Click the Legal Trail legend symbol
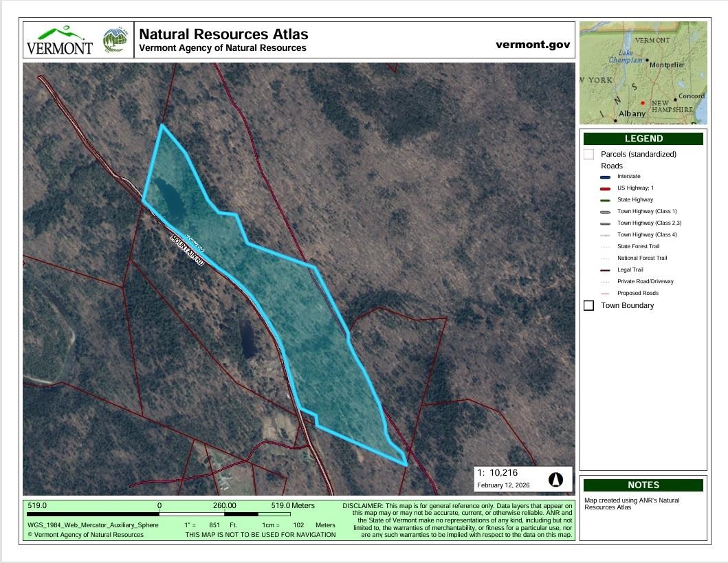 pyautogui.click(x=605, y=270)
